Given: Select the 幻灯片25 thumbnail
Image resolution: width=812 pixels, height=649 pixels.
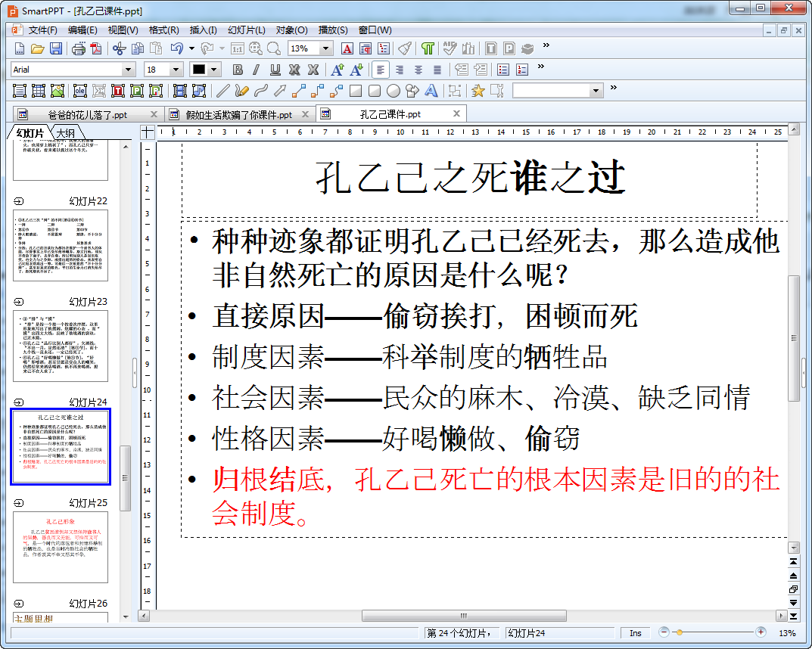Looking at the screenshot, I should pos(61,547).
